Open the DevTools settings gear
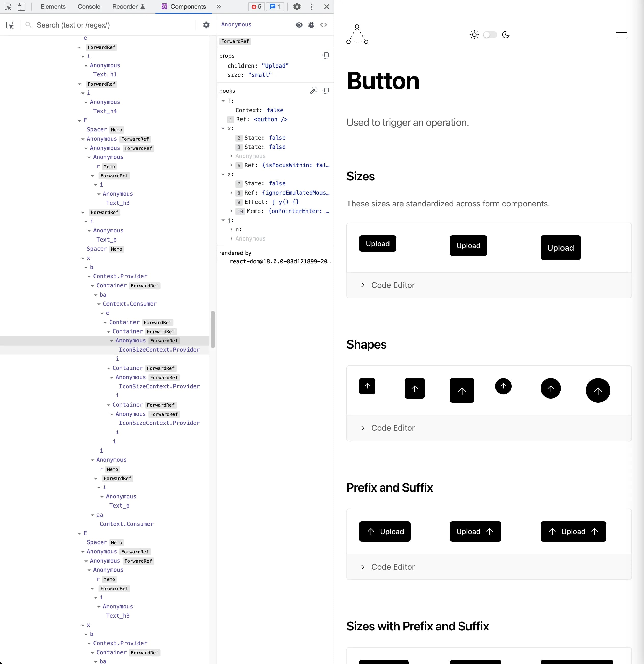This screenshot has width=644, height=664. [297, 7]
